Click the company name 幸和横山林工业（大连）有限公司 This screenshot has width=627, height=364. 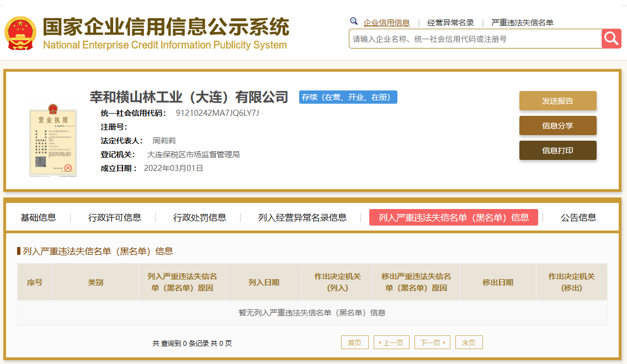(x=189, y=97)
